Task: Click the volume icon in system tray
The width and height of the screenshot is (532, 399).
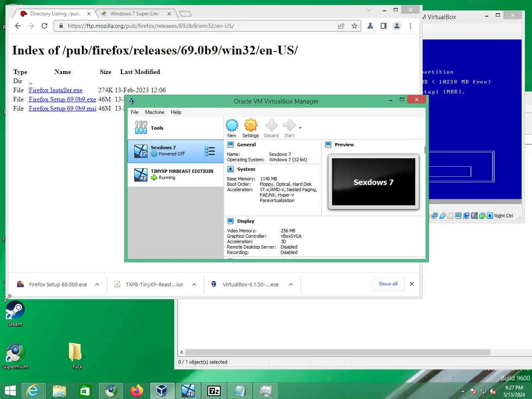Action: click(x=493, y=391)
